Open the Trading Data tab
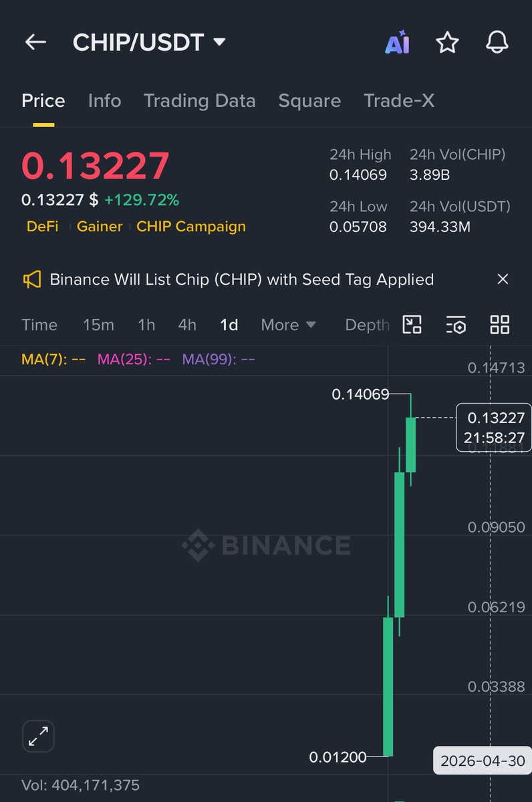This screenshot has height=802, width=532. [x=199, y=101]
